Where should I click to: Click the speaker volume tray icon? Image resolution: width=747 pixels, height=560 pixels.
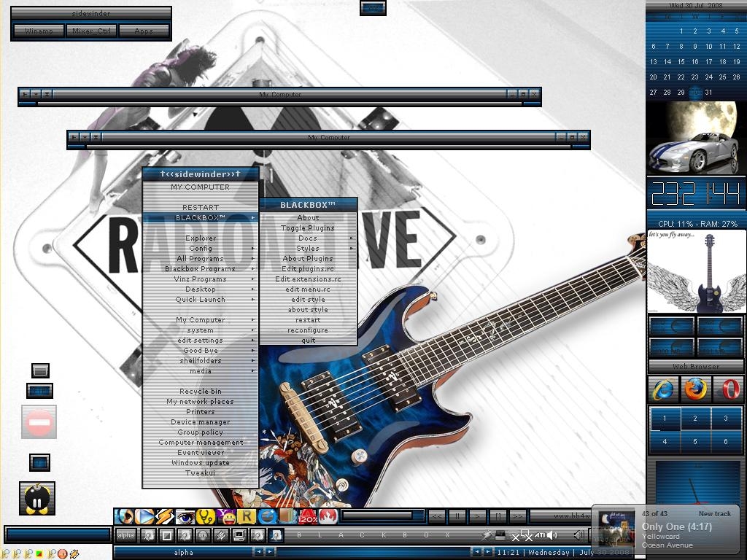(x=552, y=536)
